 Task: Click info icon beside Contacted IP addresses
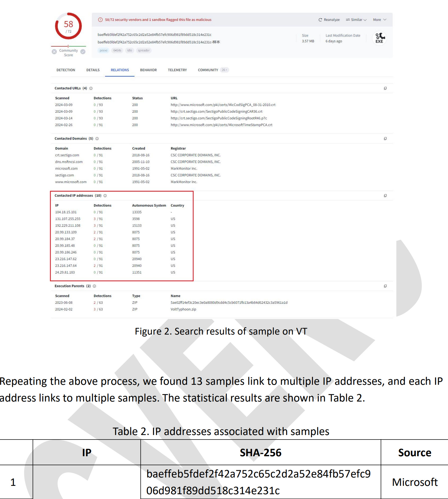tap(105, 196)
